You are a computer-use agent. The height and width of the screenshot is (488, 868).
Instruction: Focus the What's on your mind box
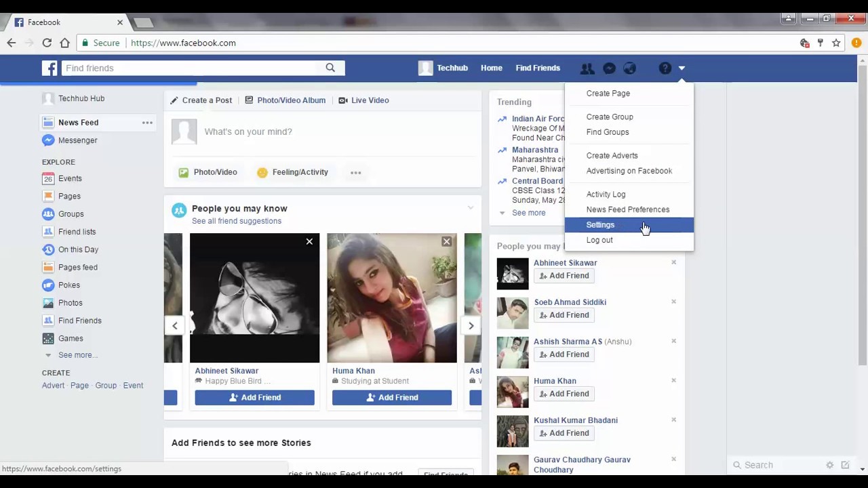tap(339, 131)
